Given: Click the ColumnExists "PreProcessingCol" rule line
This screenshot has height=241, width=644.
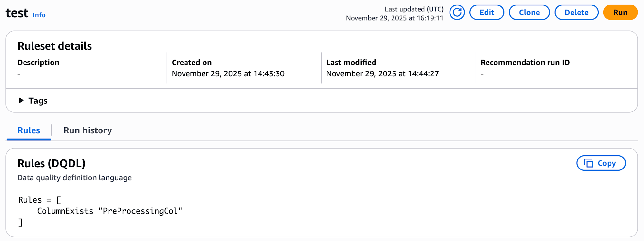Looking at the screenshot, I should click(x=109, y=211).
